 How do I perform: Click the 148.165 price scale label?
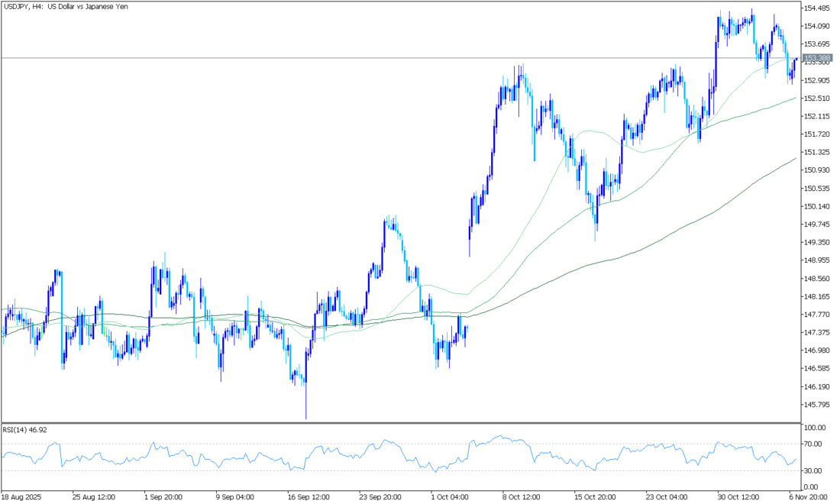818,296
